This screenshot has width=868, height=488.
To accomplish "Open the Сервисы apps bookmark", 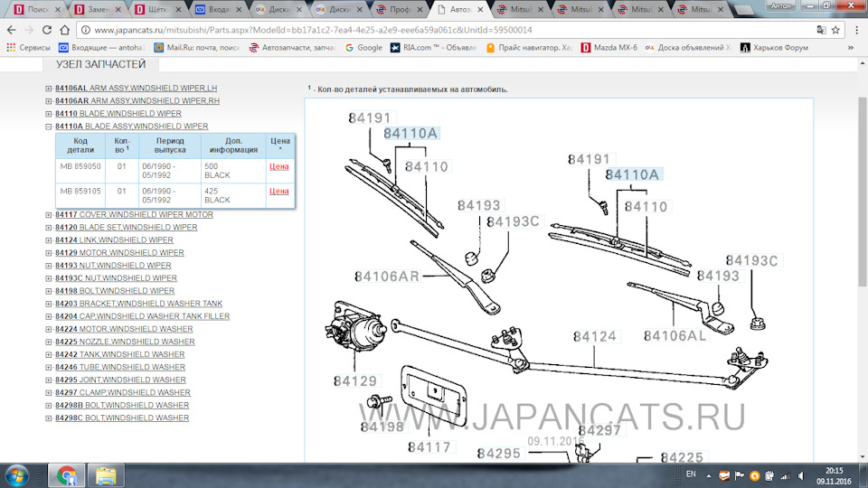I will [x=28, y=48].
